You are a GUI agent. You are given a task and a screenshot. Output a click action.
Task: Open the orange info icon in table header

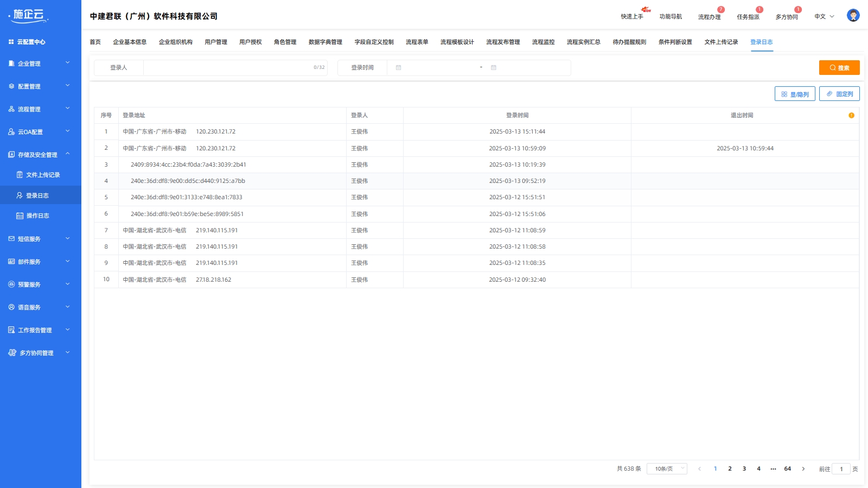coord(851,115)
